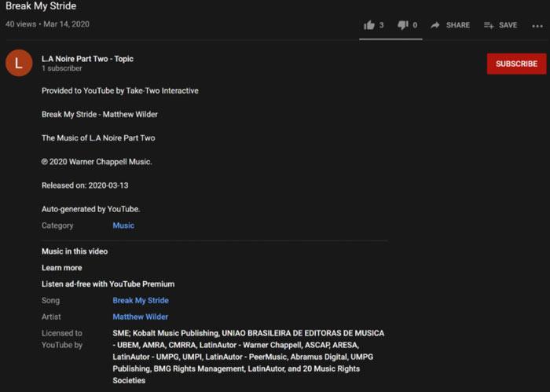Click the thumbs-down dislike icon
The height and width of the screenshot is (392, 550).
click(x=402, y=25)
